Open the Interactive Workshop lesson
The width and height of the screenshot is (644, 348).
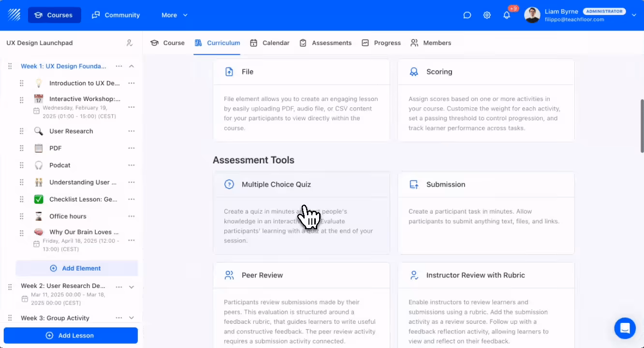point(85,99)
